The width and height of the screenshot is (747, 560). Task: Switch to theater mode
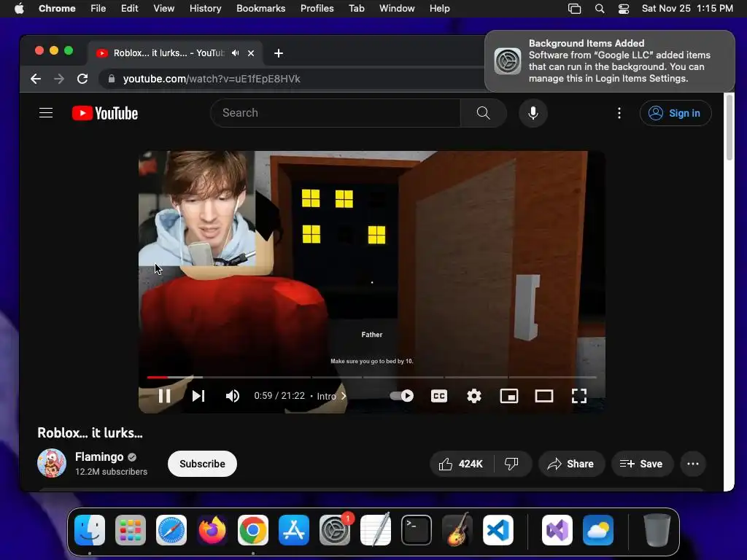pyautogui.click(x=543, y=396)
